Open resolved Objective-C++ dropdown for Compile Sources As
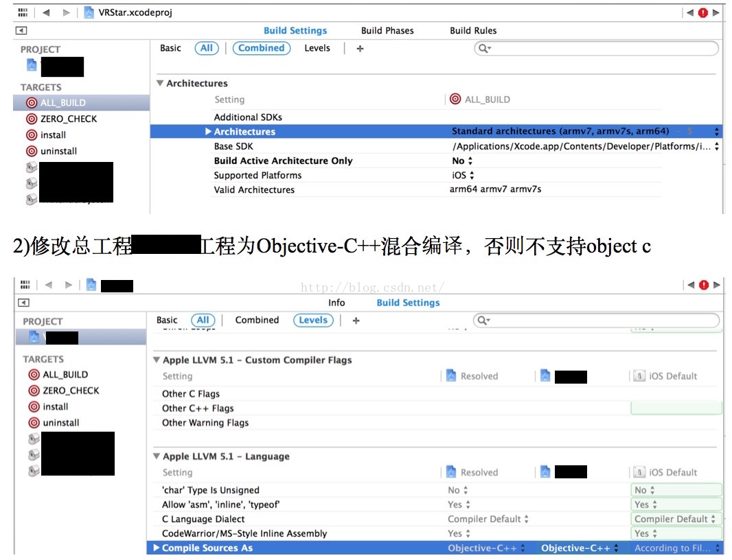Screen dimensions: 732x560 tap(486, 548)
